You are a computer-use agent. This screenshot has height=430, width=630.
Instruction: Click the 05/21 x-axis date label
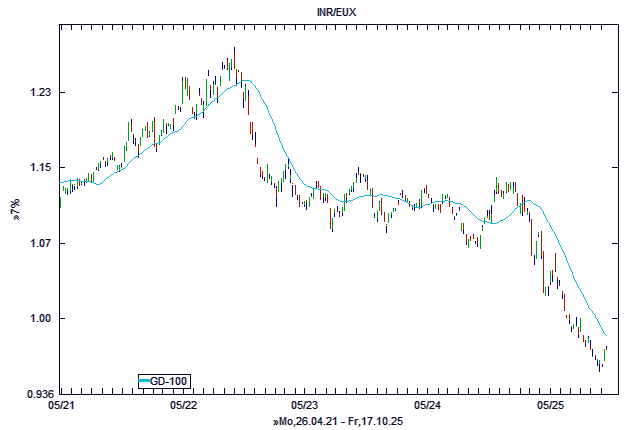point(60,406)
